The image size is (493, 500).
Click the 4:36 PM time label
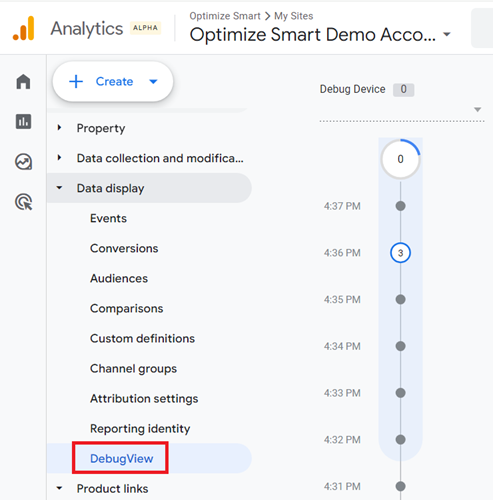[342, 253]
